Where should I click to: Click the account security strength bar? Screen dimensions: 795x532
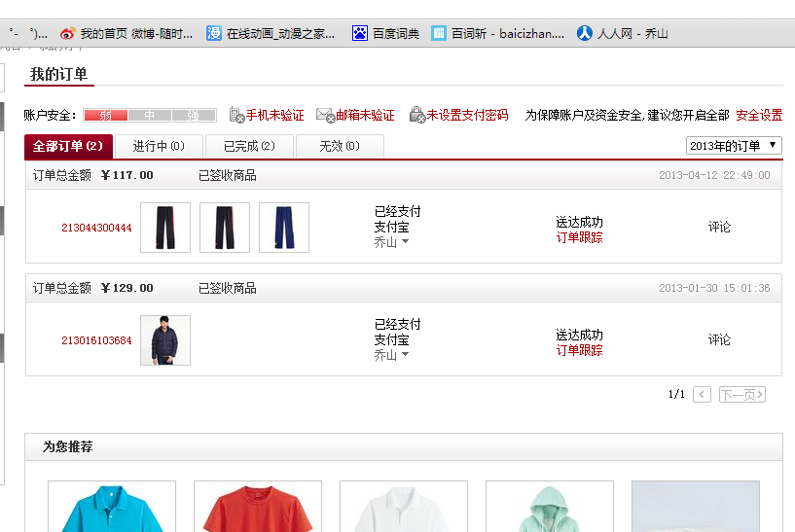pos(150,115)
